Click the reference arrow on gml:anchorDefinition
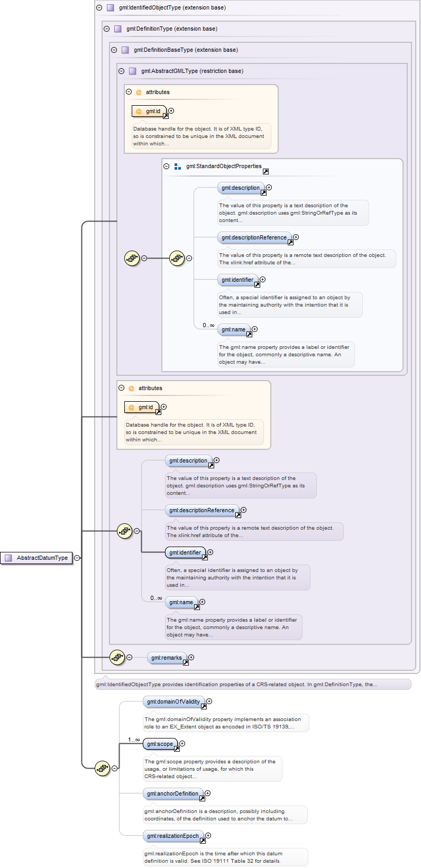Screen dimensions: 421x868 click(x=202, y=798)
